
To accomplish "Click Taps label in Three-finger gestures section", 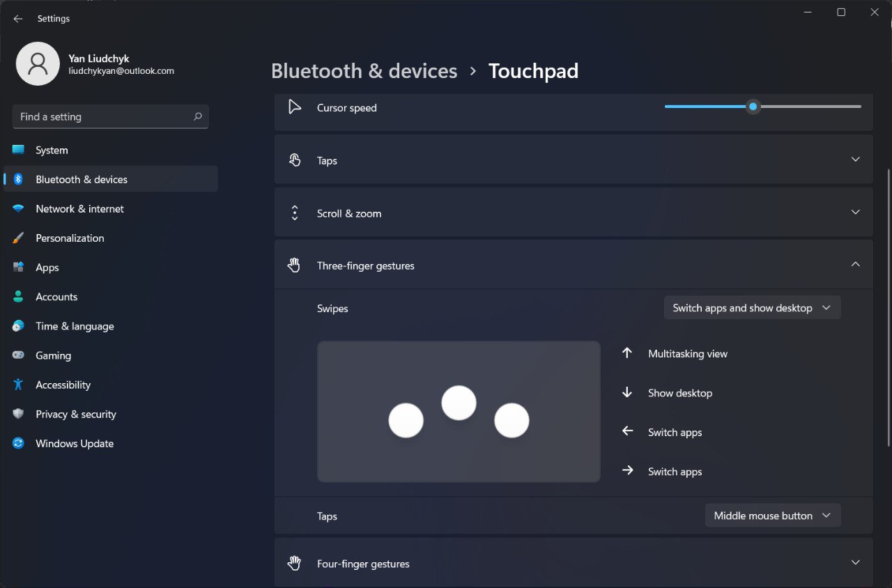I will (x=327, y=516).
